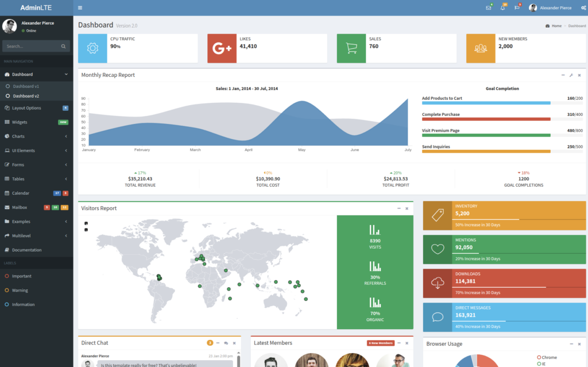Select Dashboard v1 in the sidebar
Viewport: 588px width, 367px height.
click(x=26, y=86)
